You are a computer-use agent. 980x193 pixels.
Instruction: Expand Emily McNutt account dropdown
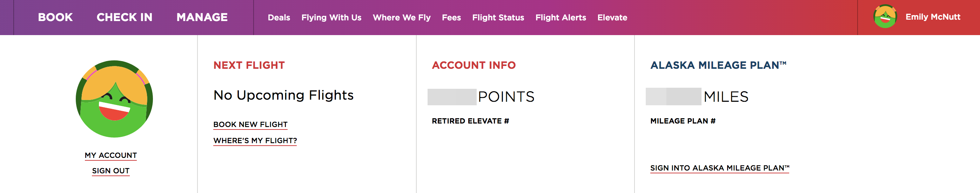click(x=932, y=17)
